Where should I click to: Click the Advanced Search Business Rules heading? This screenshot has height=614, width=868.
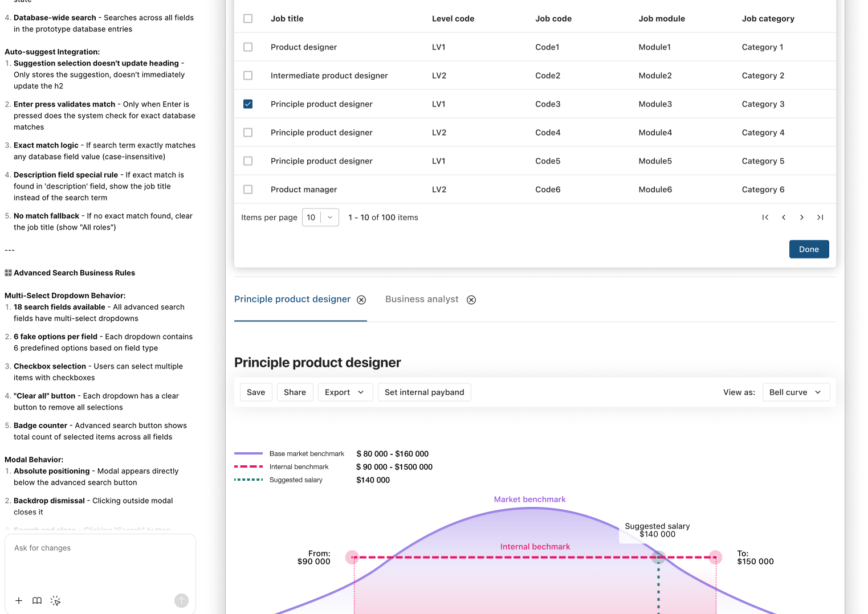[x=74, y=273]
